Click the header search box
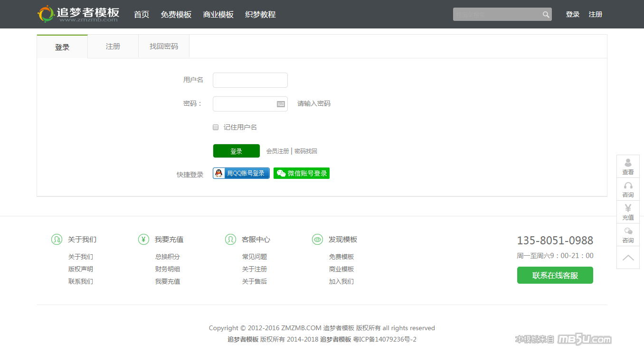 coord(496,15)
